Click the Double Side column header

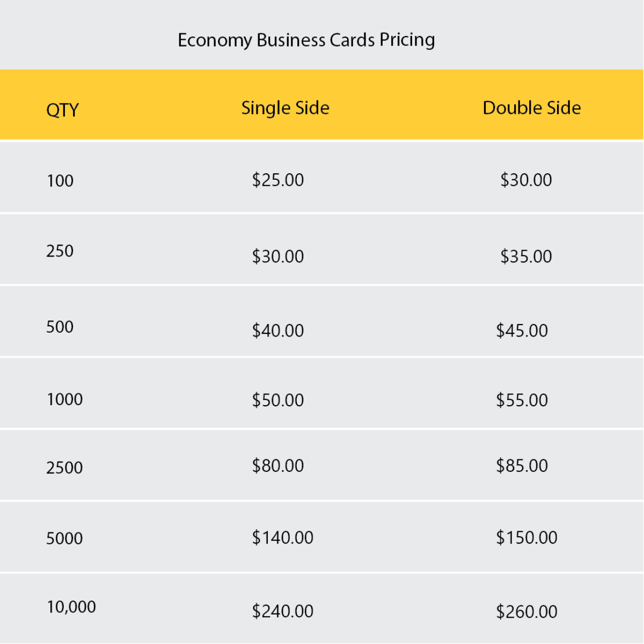[531, 108]
